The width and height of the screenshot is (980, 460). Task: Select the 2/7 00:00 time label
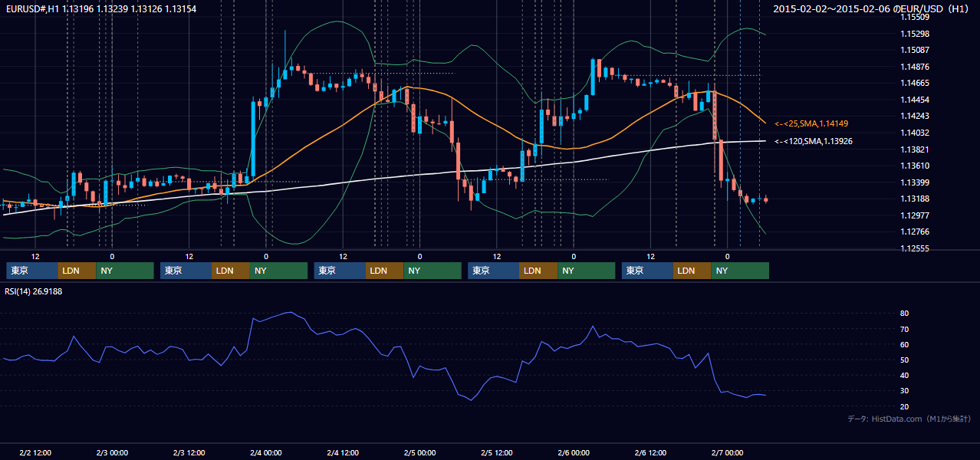point(728,452)
